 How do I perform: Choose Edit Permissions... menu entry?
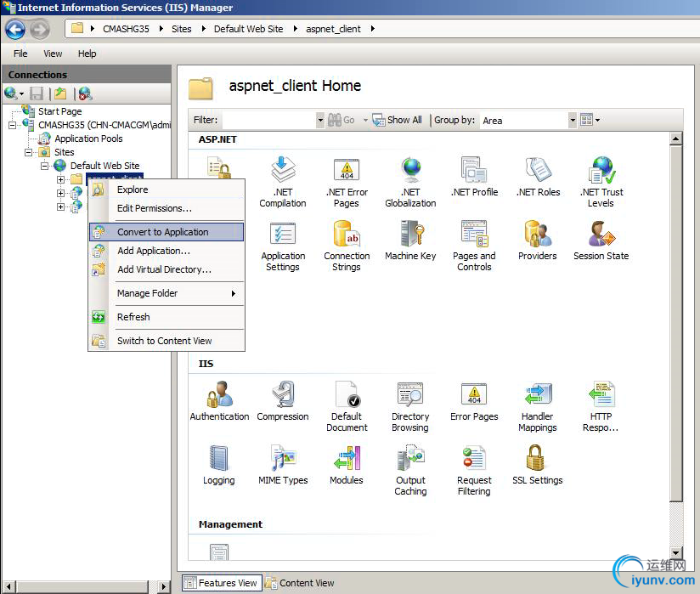click(167, 208)
